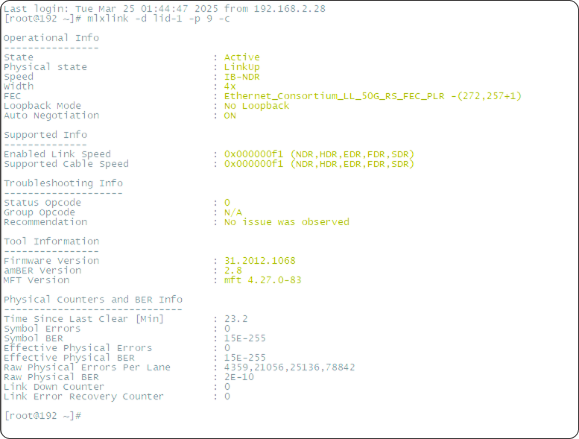Click the Time Since Last Clear value 23.2

coord(236,319)
